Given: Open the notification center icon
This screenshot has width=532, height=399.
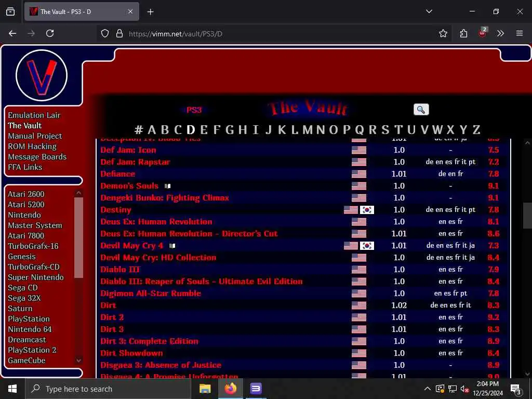Looking at the screenshot, I should 516,389.
